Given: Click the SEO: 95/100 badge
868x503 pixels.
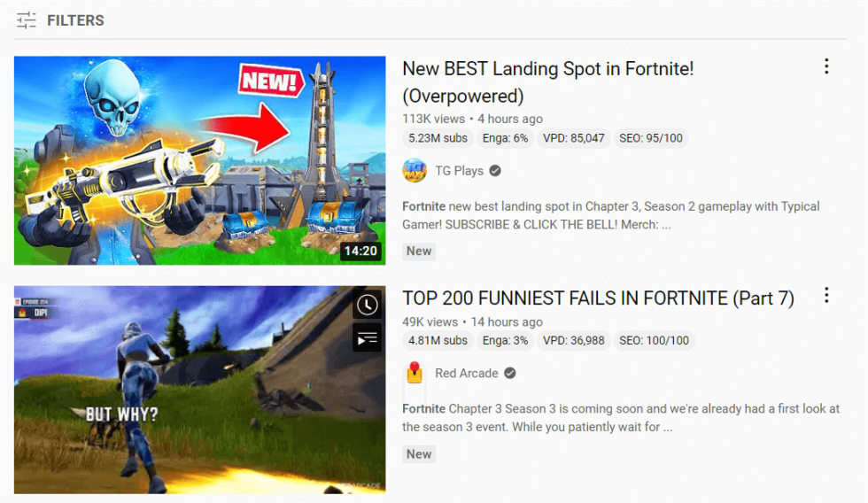Looking at the screenshot, I should click(x=650, y=138).
